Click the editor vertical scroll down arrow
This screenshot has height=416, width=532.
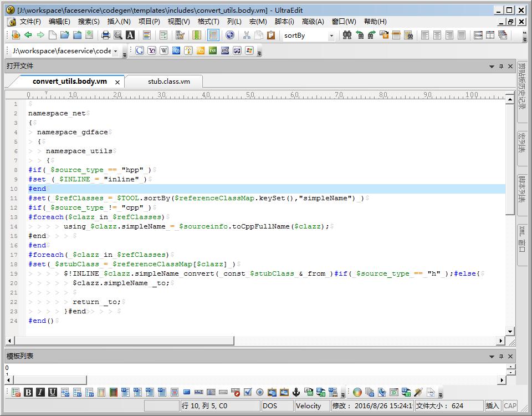510,332
